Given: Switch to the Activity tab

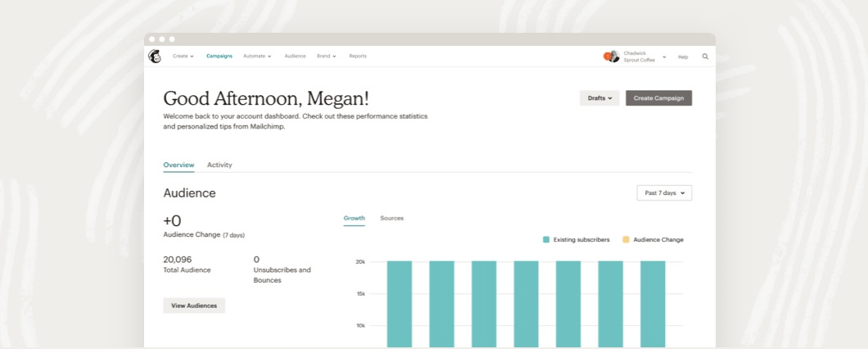Looking at the screenshot, I should coord(219,165).
